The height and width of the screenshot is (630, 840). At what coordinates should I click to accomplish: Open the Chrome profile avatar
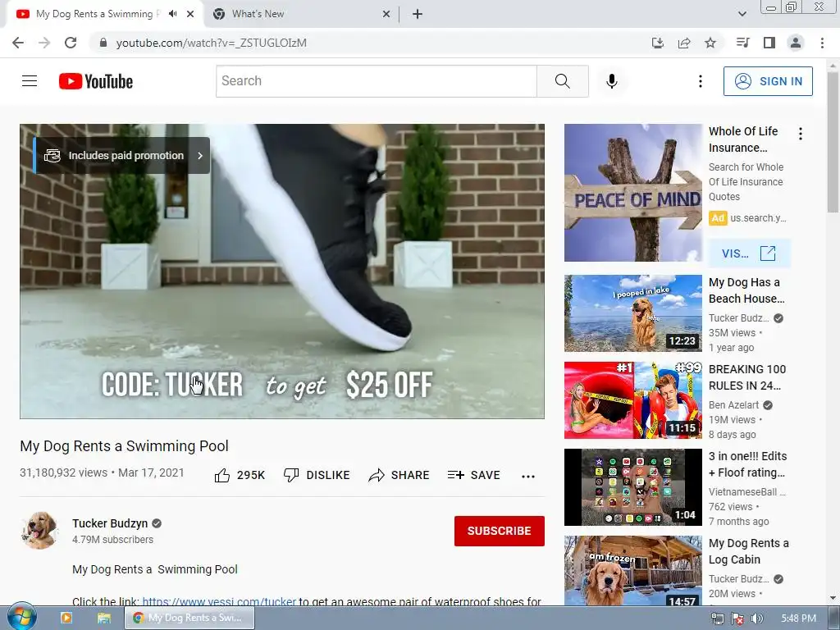click(796, 43)
